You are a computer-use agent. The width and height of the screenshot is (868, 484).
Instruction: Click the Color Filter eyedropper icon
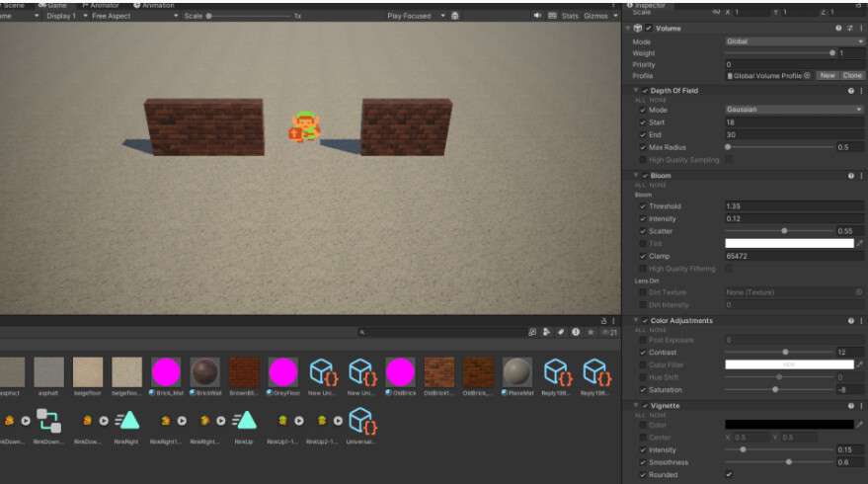pyautogui.click(x=859, y=364)
